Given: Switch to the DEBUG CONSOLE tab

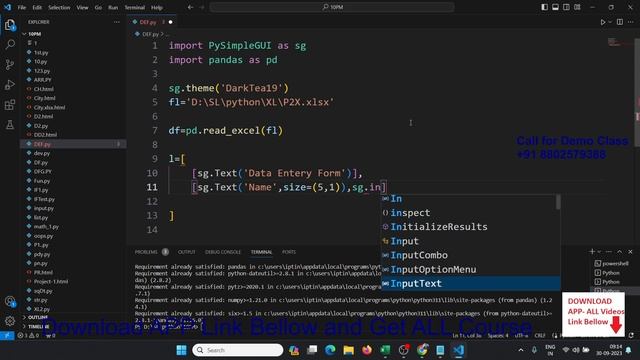Looking at the screenshot, I should [223, 252].
